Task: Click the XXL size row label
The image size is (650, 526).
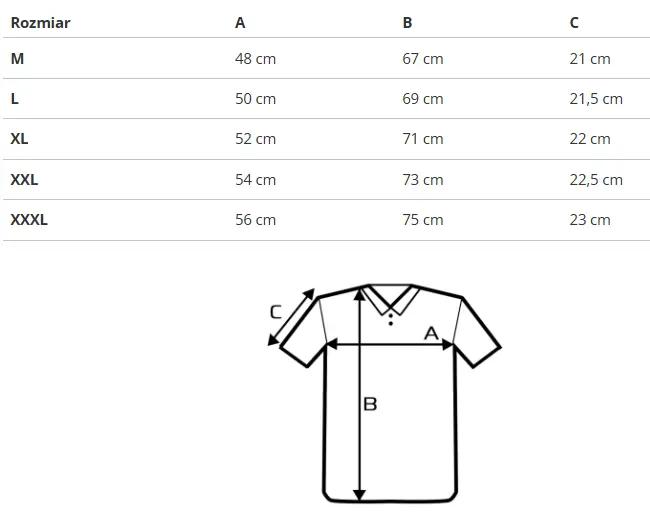Action: (x=24, y=180)
